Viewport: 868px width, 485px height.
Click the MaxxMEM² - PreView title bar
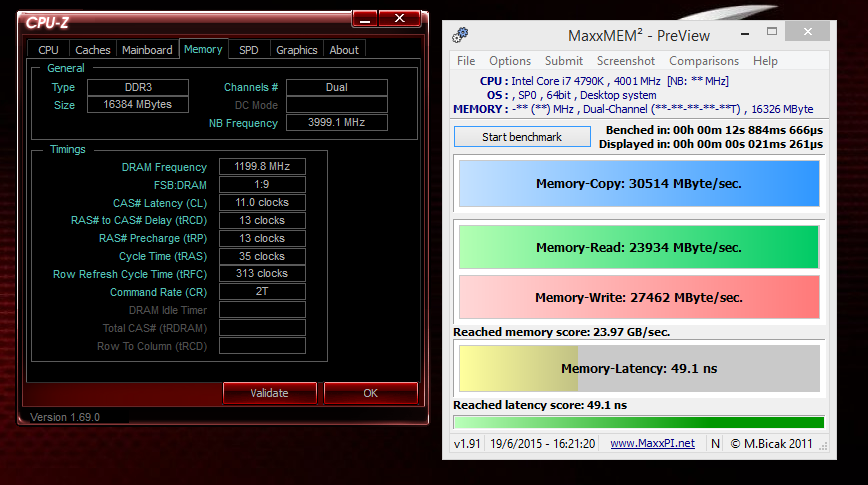(638, 36)
